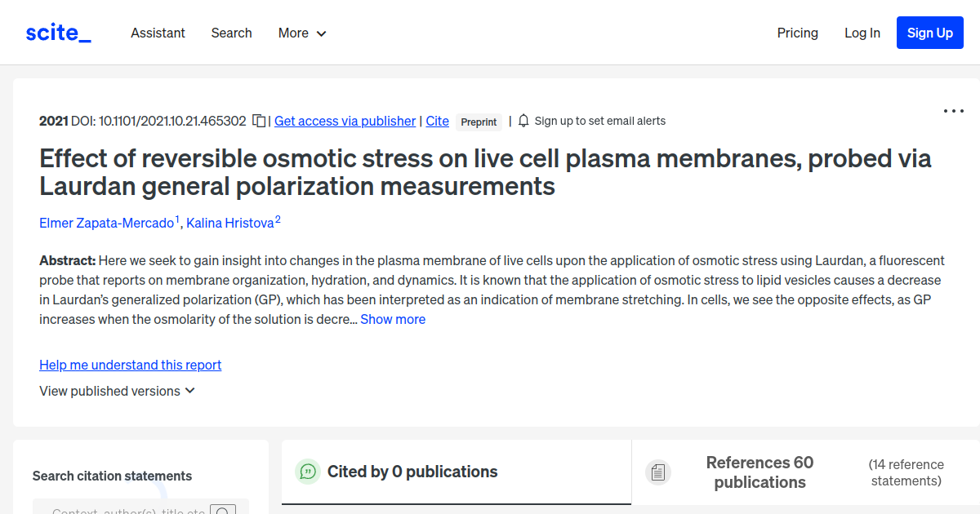Click the bell icon to set email alerts
This screenshot has width=980, height=514.
[523, 120]
